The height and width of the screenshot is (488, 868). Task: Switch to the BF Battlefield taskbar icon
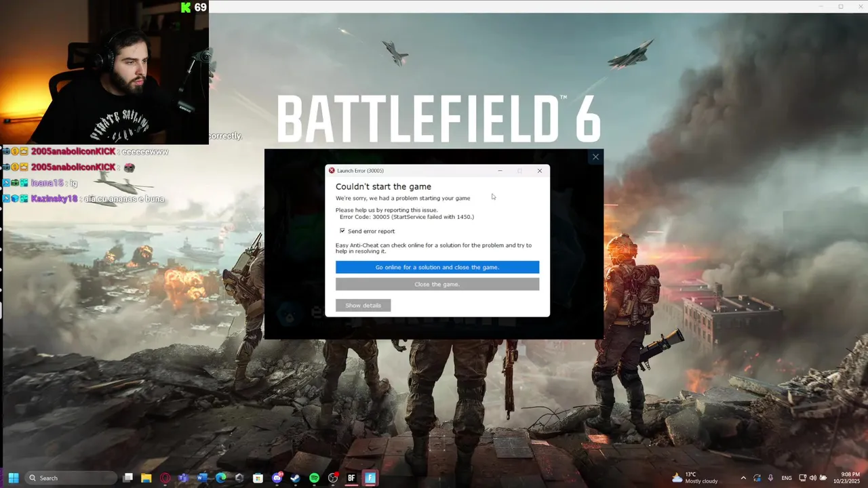351,478
